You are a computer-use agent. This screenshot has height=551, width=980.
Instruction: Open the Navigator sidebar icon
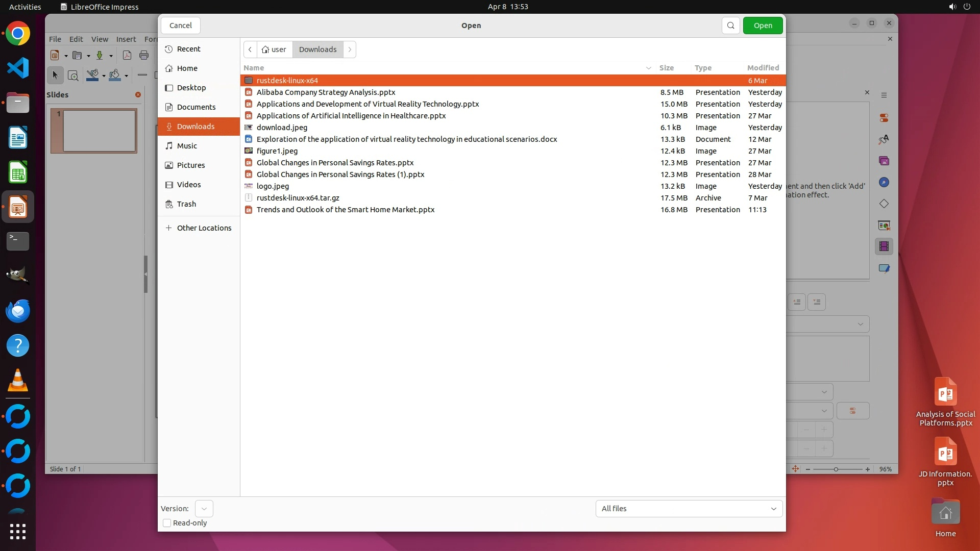click(x=884, y=183)
